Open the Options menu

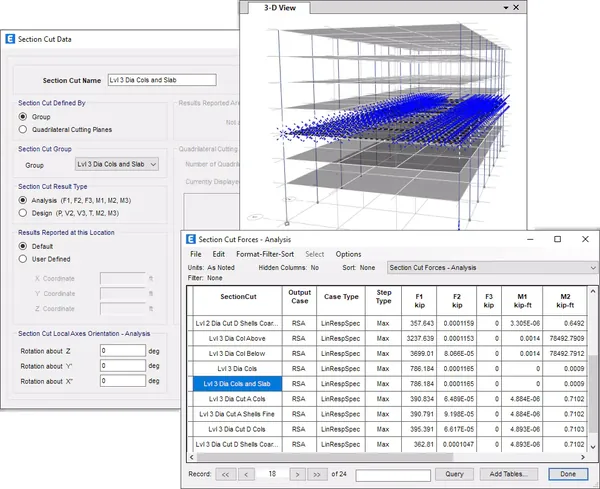pos(348,254)
